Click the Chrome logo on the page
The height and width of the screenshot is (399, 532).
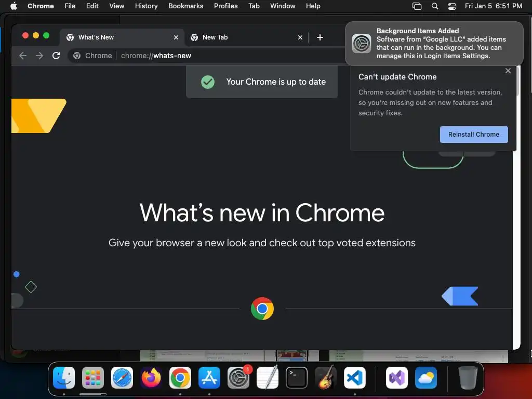pos(262,309)
